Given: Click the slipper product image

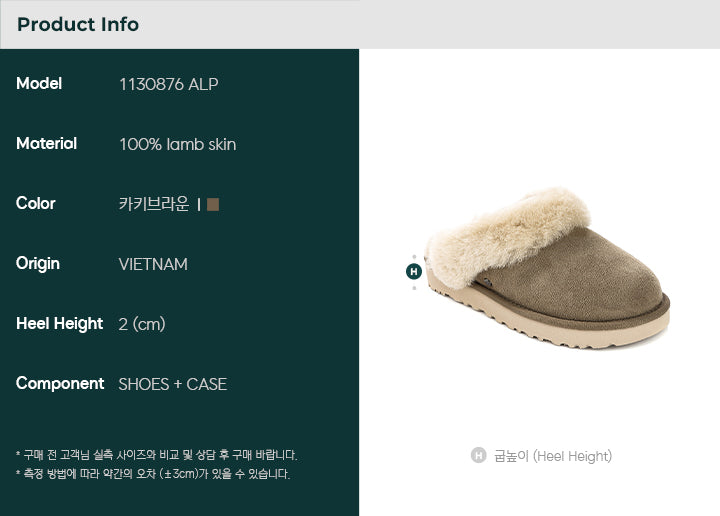Looking at the screenshot, I should (547, 269).
